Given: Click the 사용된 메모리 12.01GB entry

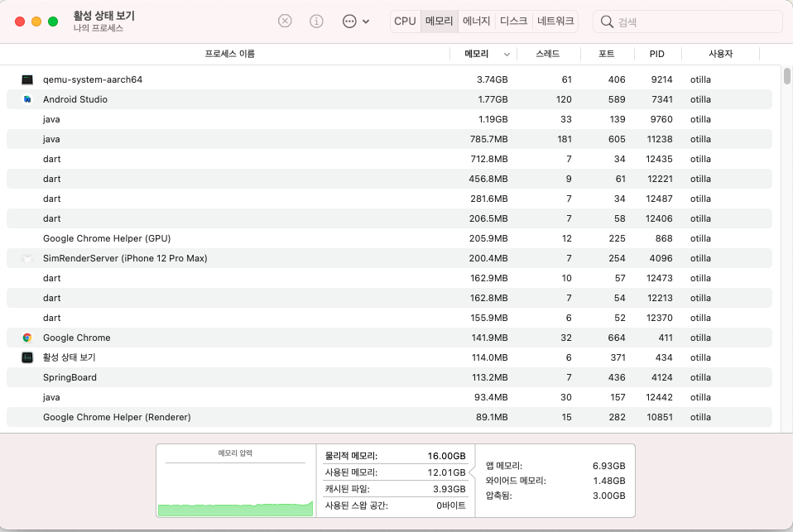Looking at the screenshot, I should coord(395,472).
